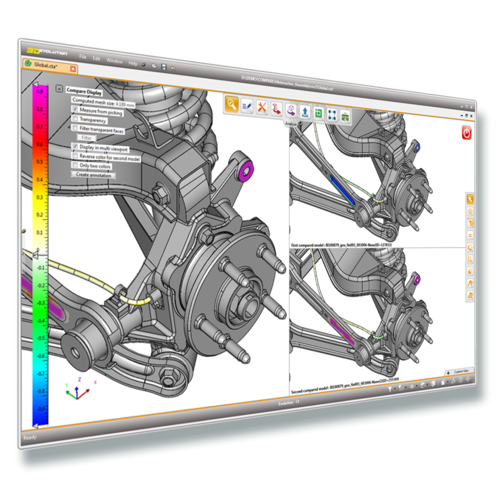Close the Global.cta tab

pyautogui.click(x=73, y=69)
